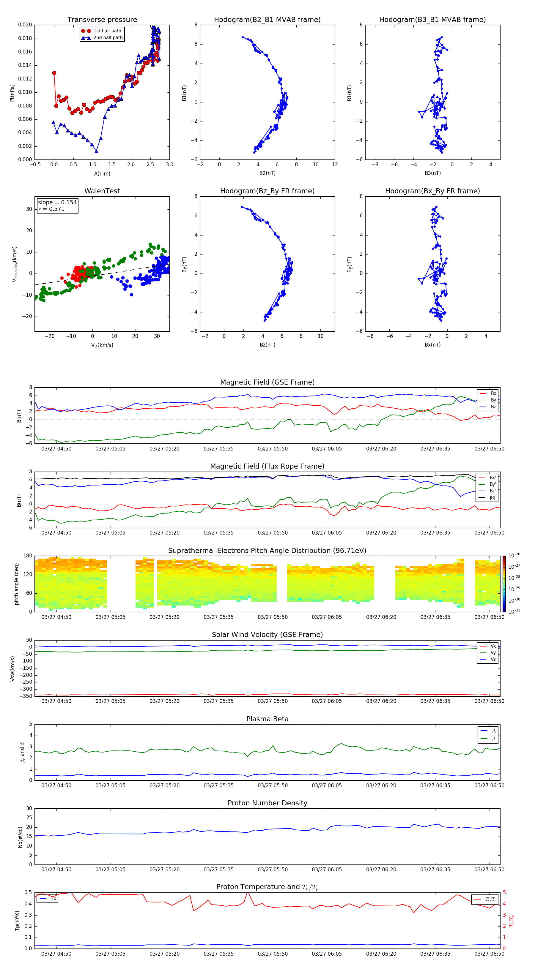Click the dashed regression line in WalenTest plot
The image size is (535, 980).
click(102, 274)
